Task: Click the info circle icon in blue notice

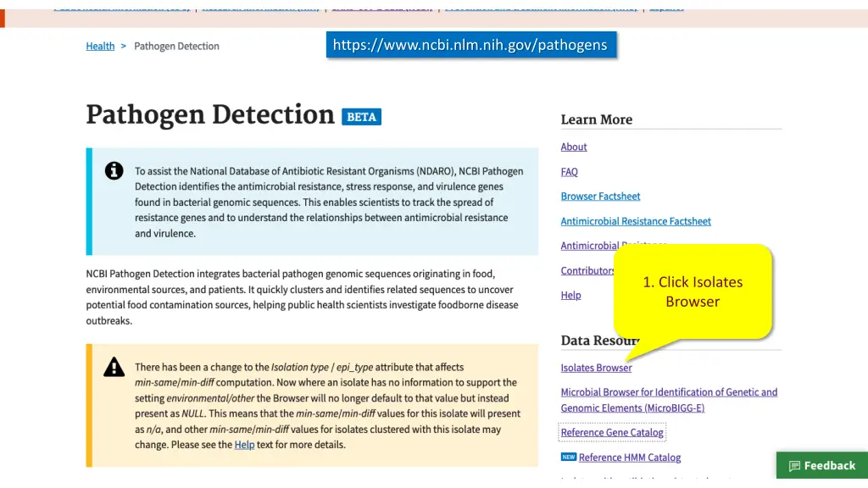Action: 114,170
